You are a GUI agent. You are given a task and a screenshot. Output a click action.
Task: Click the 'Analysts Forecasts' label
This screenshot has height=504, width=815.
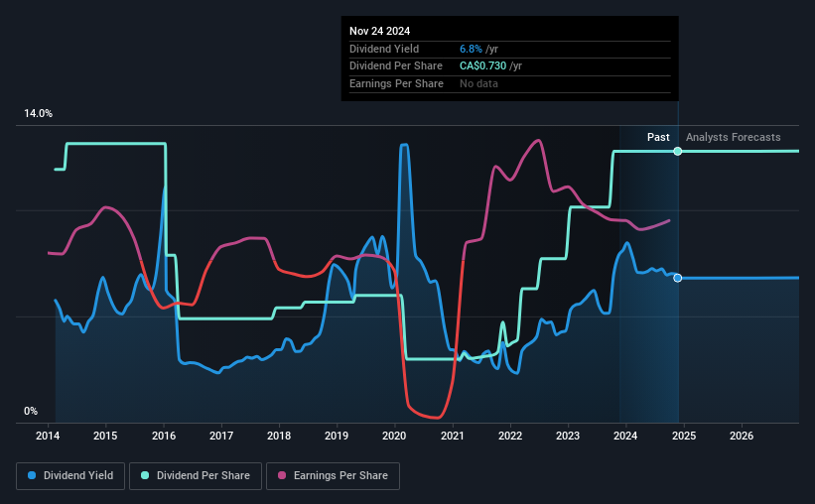pos(733,137)
